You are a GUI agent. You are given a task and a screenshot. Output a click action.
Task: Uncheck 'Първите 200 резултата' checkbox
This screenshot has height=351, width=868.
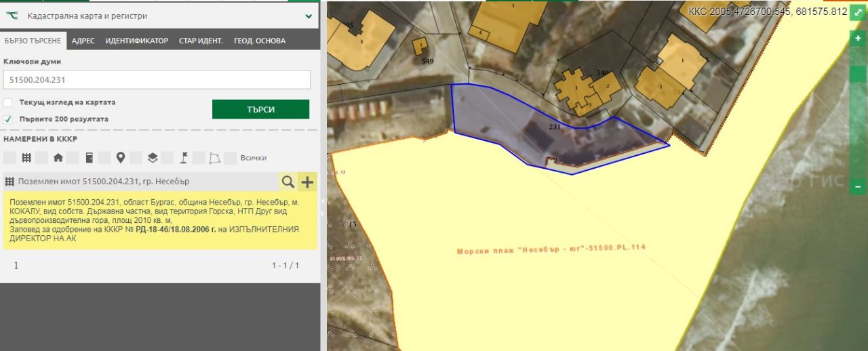[8, 119]
